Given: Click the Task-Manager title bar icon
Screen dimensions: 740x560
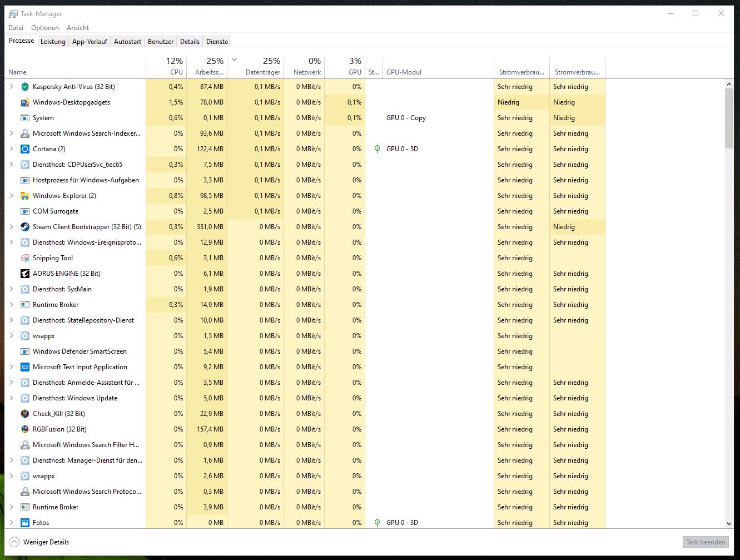Looking at the screenshot, I should (x=13, y=14).
